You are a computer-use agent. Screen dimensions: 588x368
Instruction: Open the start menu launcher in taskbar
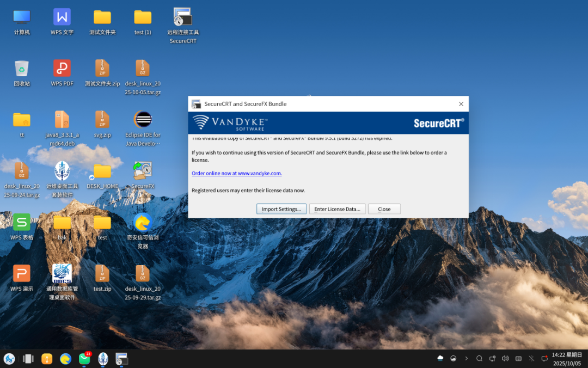pos(9,359)
